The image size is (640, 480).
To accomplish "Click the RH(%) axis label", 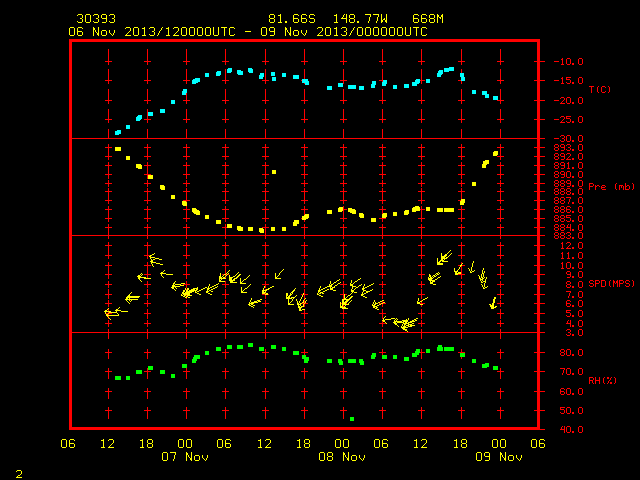I will coord(602,380).
